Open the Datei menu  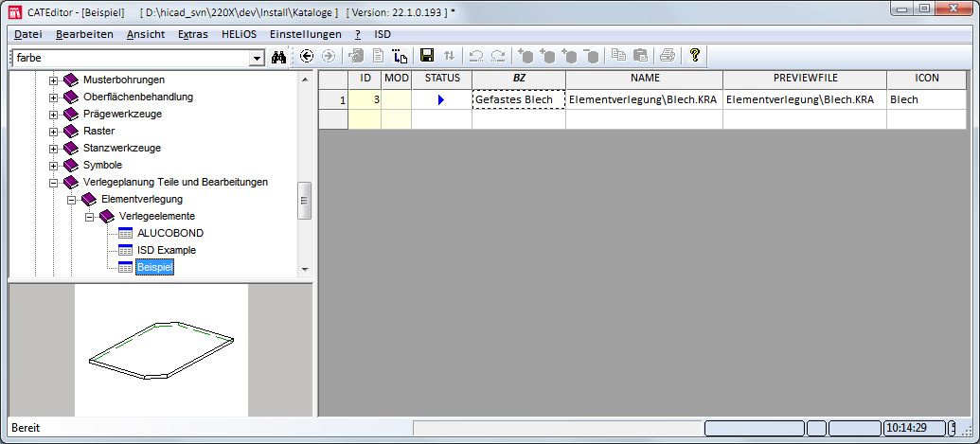pyautogui.click(x=28, y=34)
